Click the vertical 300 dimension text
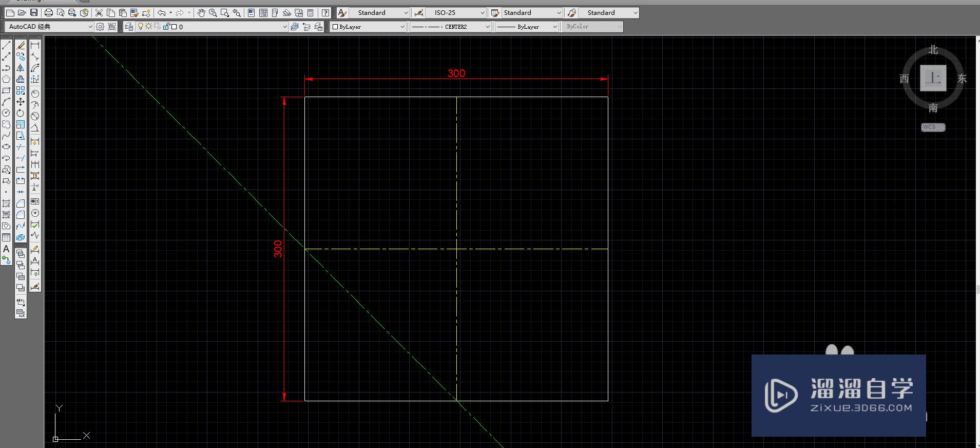Screen dimensions: 980x448 click(x=278, y=249)
